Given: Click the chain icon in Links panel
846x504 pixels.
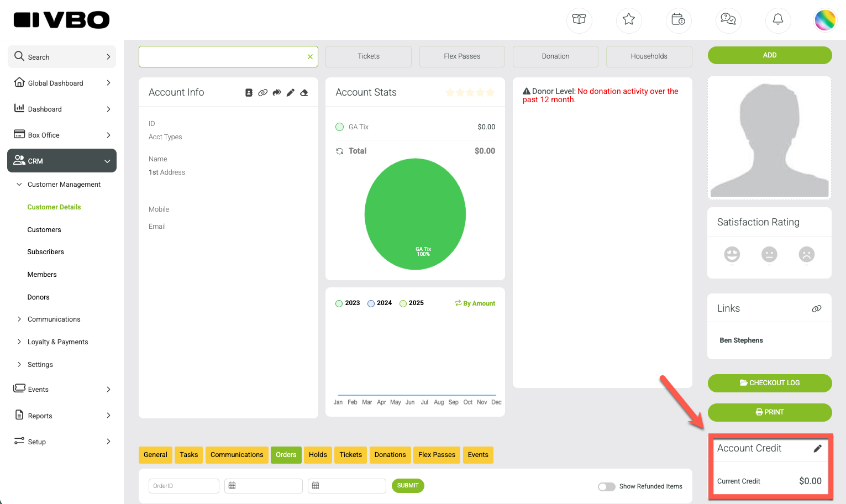Looking at the screenshot, I should [817, 309].
